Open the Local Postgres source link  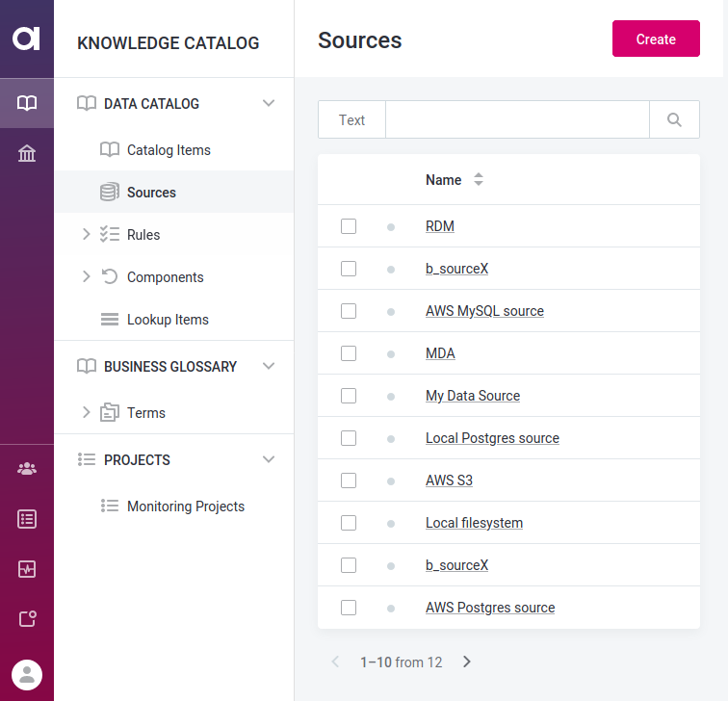pyautogui.click(x=492, y=438)
